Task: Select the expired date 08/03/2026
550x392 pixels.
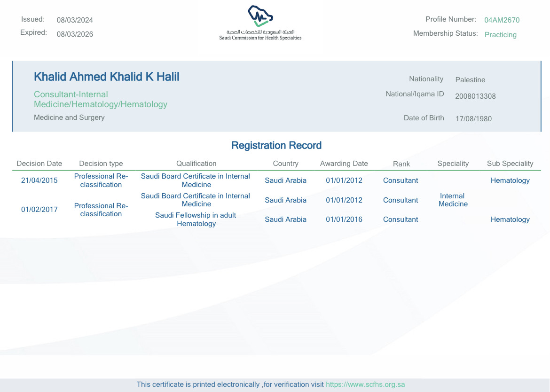Action: click(x=75, y=34)
